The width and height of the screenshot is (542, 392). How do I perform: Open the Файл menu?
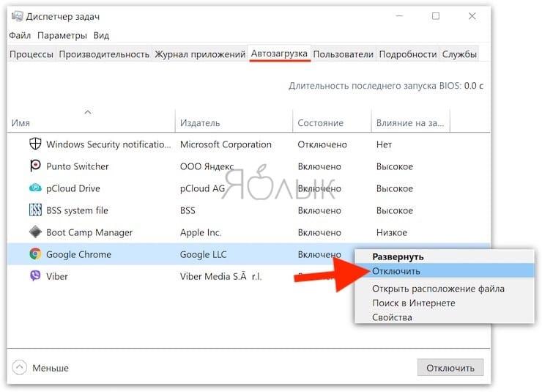(x=20, y=35)
